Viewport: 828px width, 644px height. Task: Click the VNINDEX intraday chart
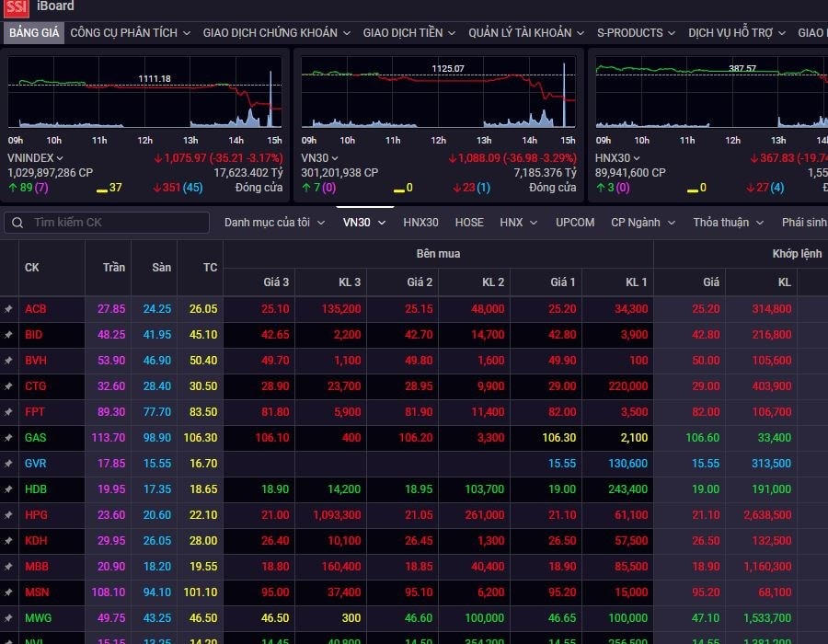tap(144, 92)
